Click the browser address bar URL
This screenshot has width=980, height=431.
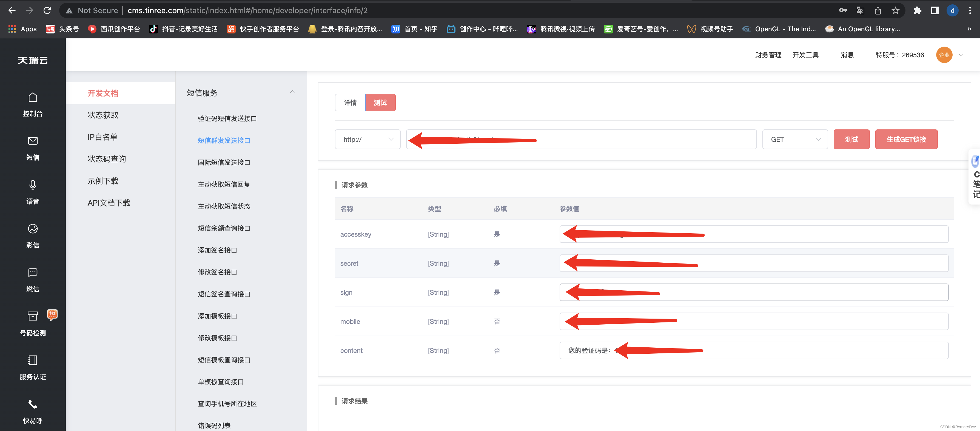247,11
